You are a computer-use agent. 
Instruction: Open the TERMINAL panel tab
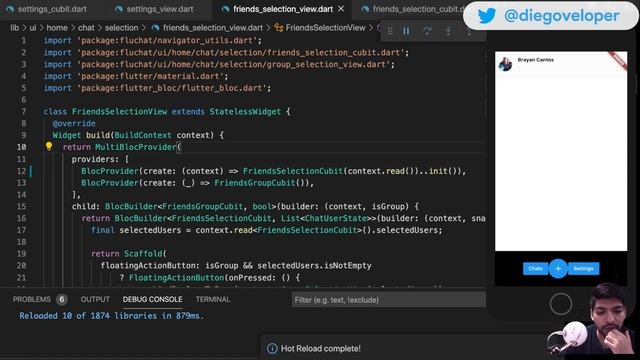pyautogui.click(x=213, y=299)
